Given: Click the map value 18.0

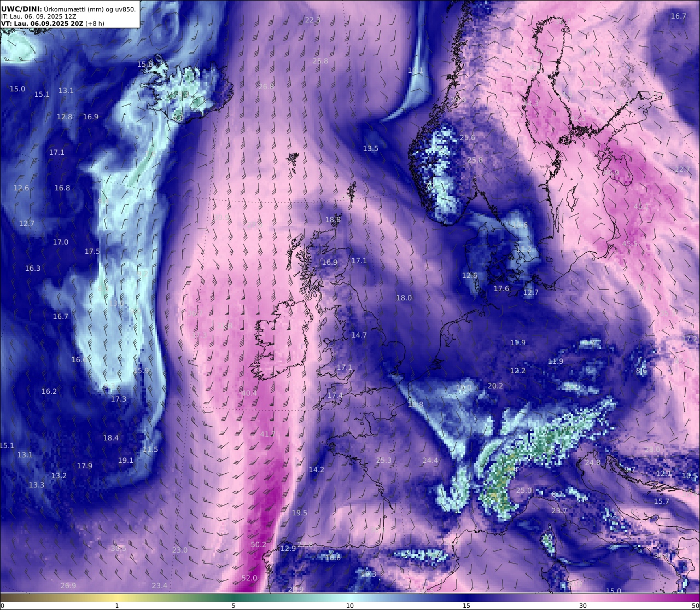Looking at the screenshot, I should pyautogui.click(x=404, y=298).
